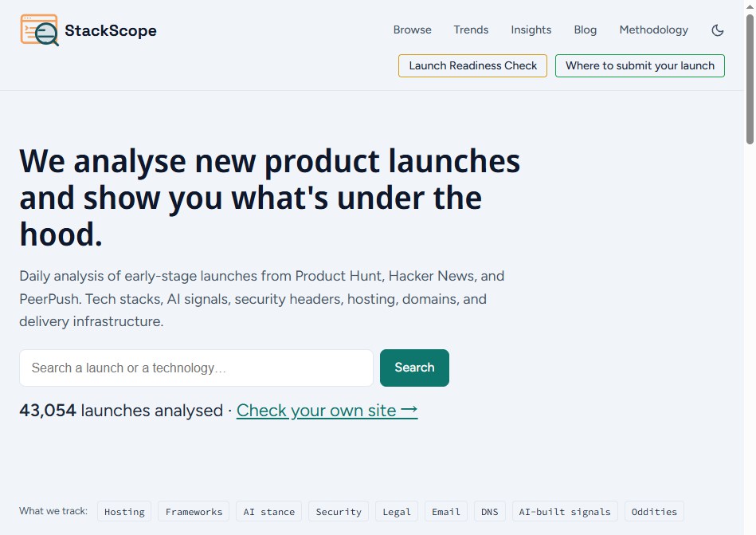The image size is (756, 535).
Task: Select the Security tag
Action: [339, 511]
